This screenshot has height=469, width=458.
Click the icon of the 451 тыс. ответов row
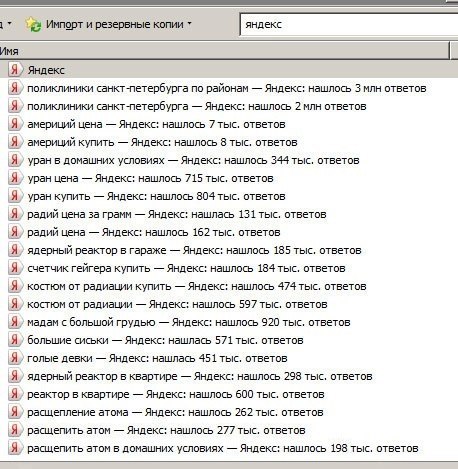[x=15, y=358]
